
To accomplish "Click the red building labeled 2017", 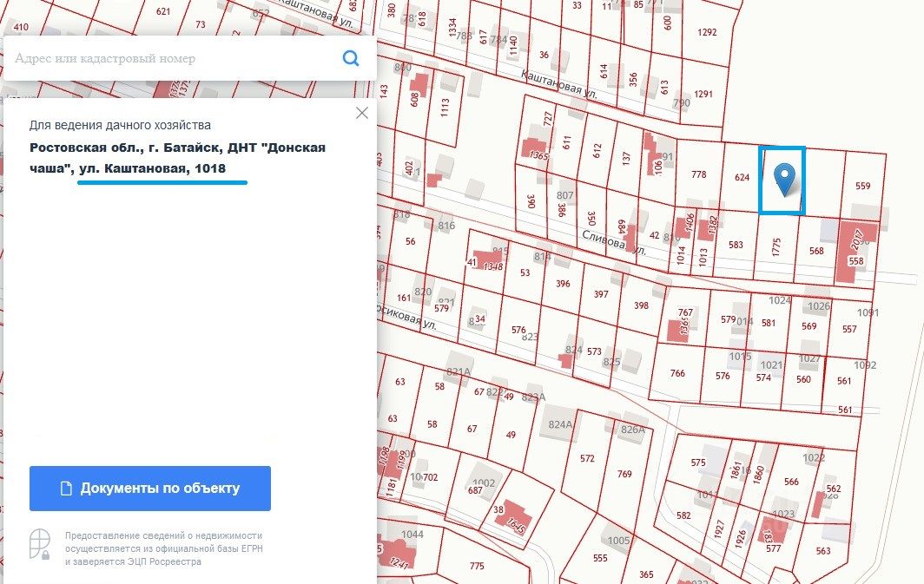I will click(x=856, y=250).
